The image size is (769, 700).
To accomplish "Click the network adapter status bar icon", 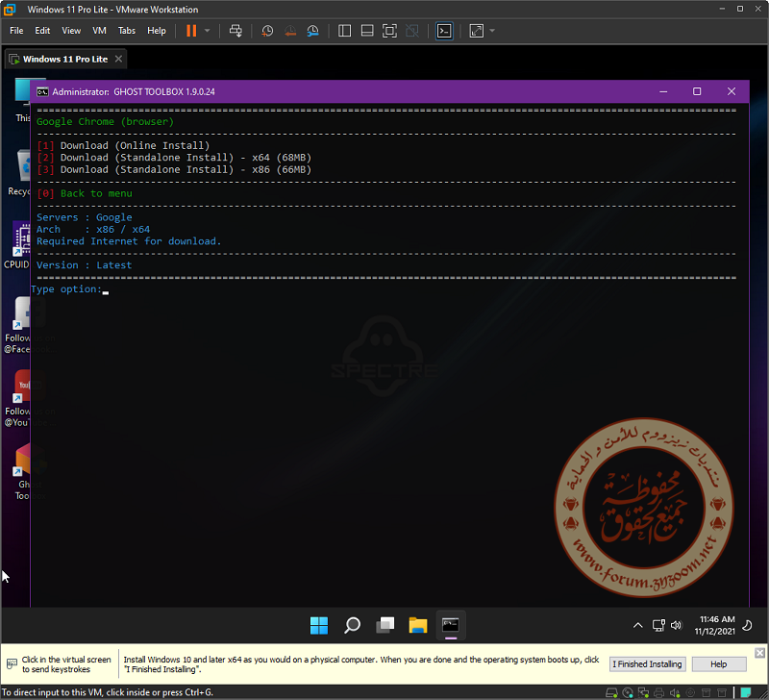I will (x=643, y=692).
